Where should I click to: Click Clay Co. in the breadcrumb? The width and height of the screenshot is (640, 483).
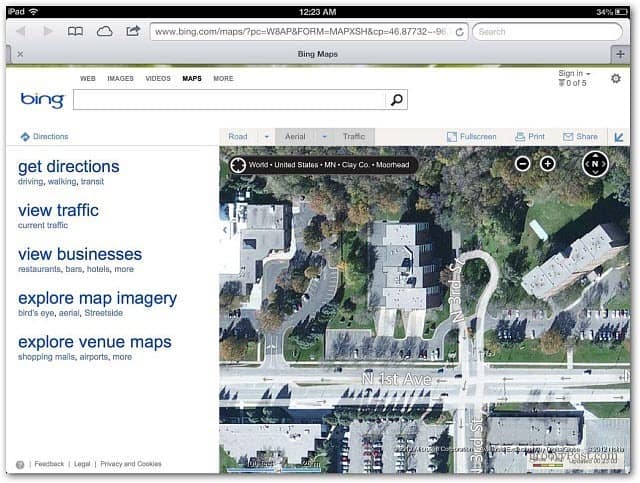point(355,165)
